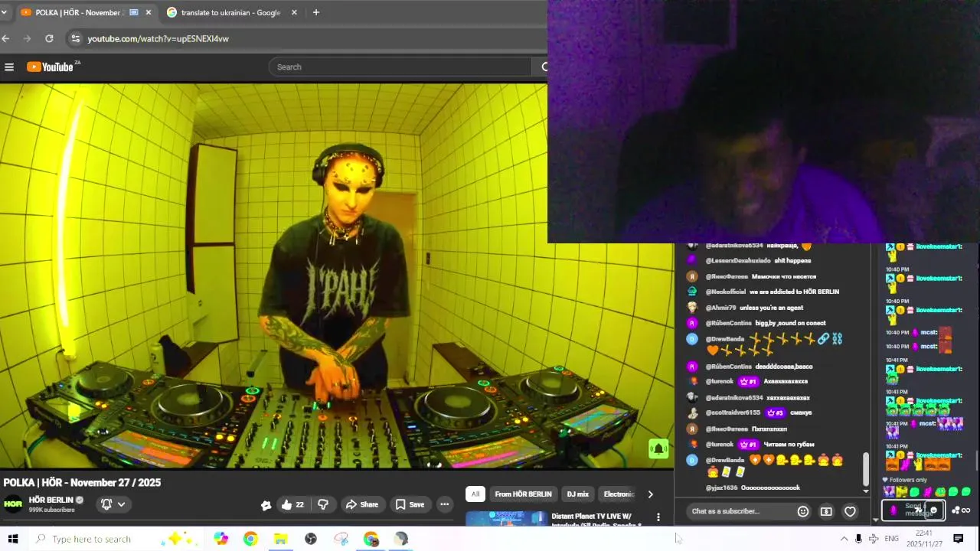980x551 pixels.
Task: Click the Save button
Action: tap(410, 504)
